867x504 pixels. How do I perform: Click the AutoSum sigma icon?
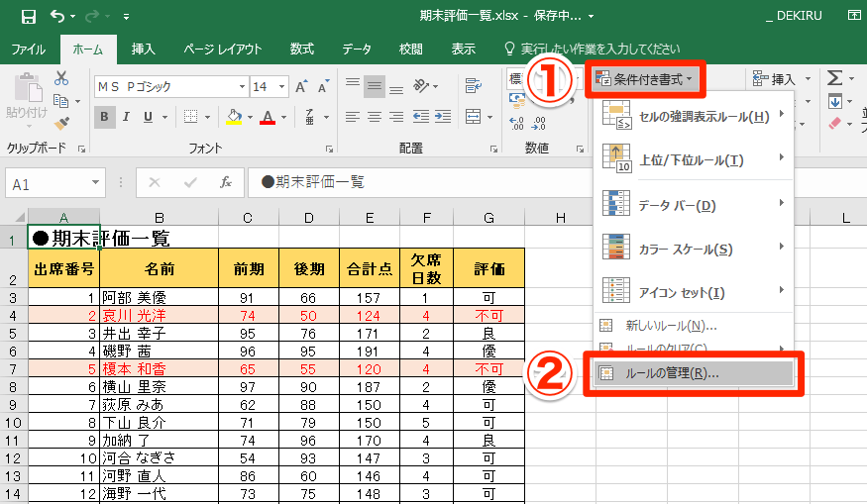(x=834, y=78)
